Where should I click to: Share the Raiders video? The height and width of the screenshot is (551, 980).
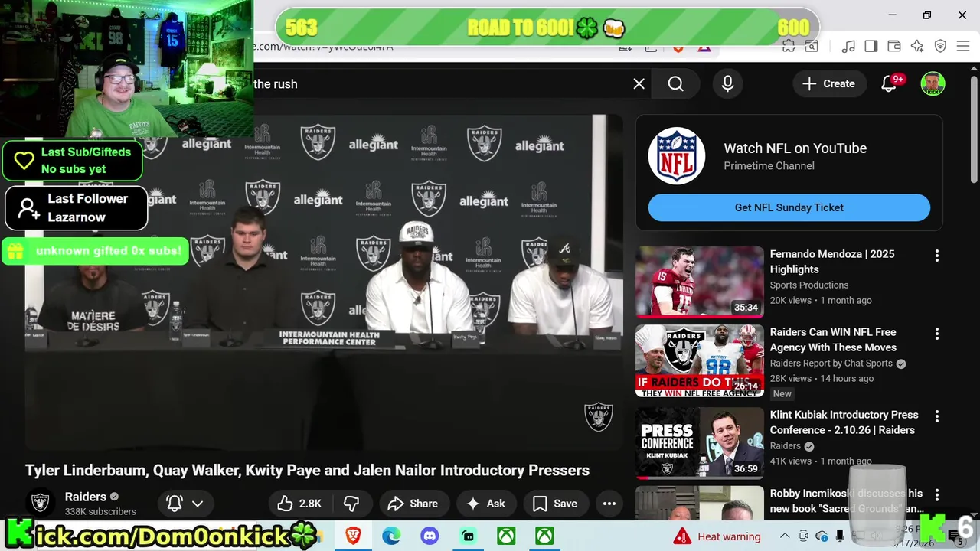click(x=413, y=503)
